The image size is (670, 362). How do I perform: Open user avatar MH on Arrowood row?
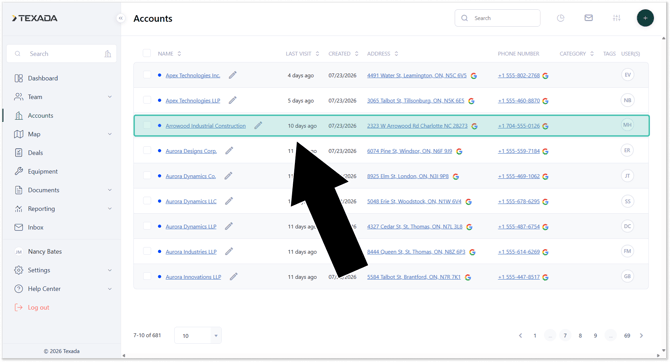pos(627,125)
